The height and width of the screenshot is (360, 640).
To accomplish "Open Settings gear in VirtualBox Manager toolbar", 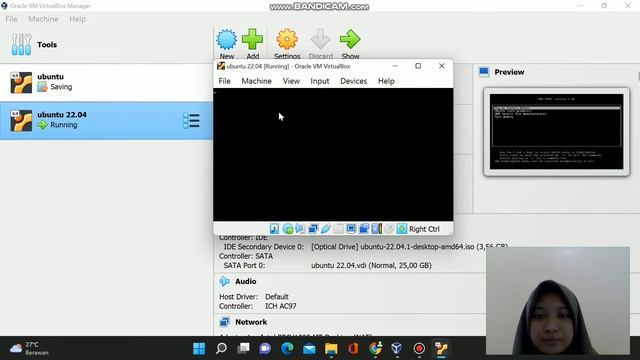I will (287, 40).
